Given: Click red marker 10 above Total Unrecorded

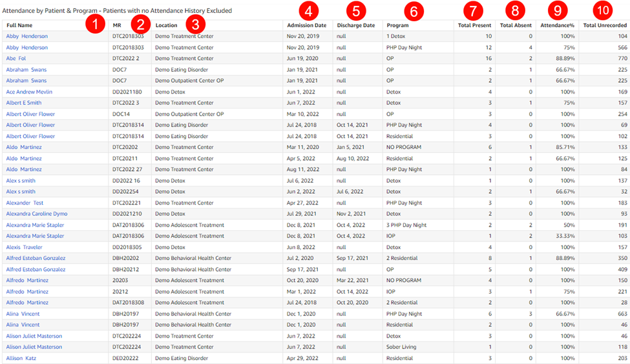Looking at the screenshot, I should click(604, 10).
